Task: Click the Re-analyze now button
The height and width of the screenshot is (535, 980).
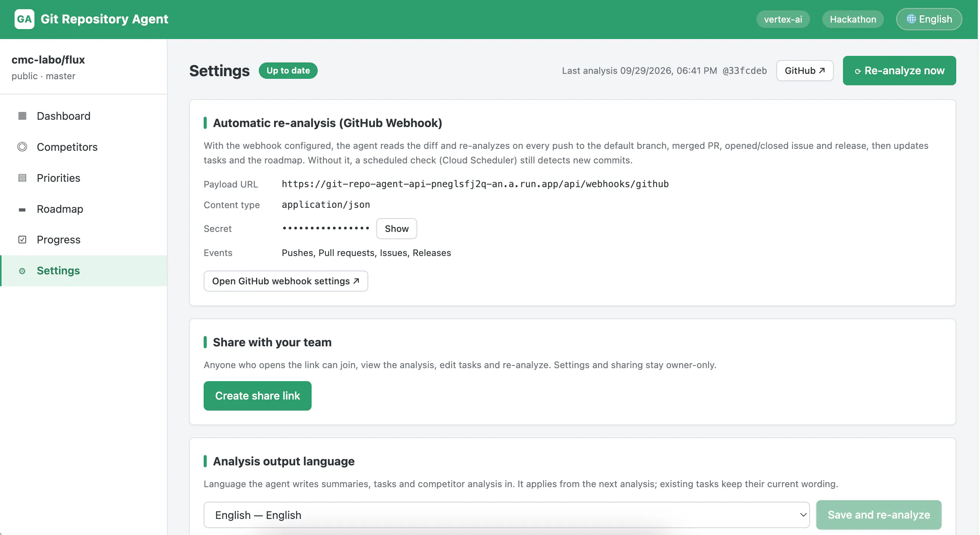Action: coord(899,70)
